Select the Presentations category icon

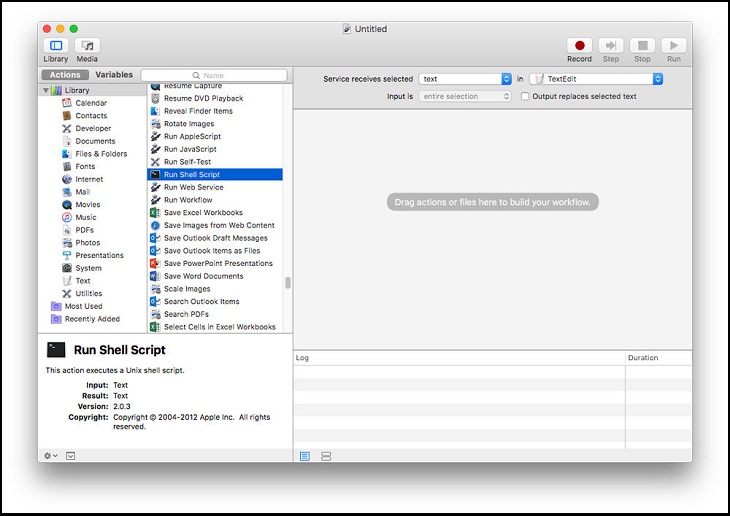67,255
